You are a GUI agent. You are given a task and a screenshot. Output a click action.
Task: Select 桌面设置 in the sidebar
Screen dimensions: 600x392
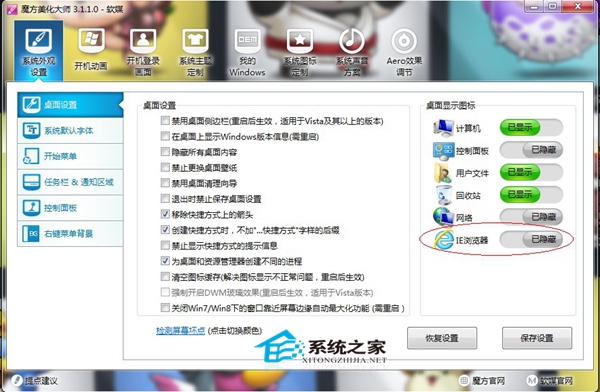70,105
